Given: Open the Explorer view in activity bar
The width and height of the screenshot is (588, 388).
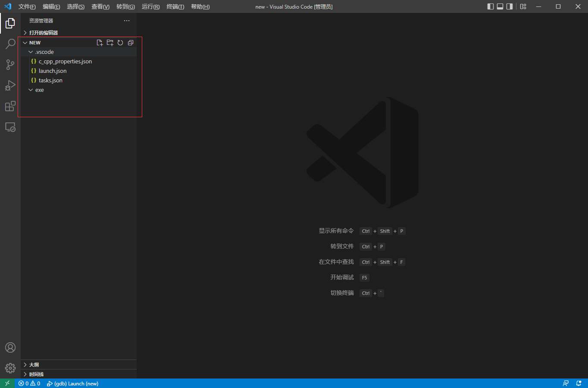Looking at the screenshot, I should tap(10, 23).
